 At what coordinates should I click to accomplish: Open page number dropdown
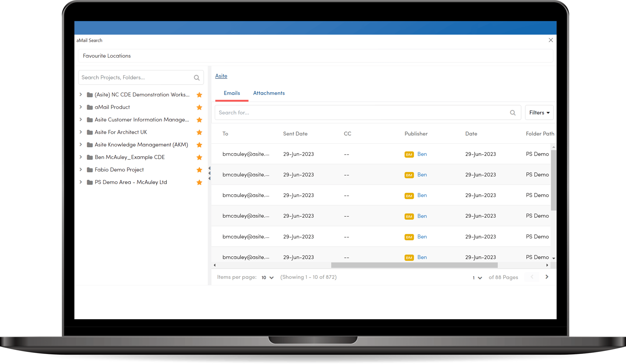point(477,278)
